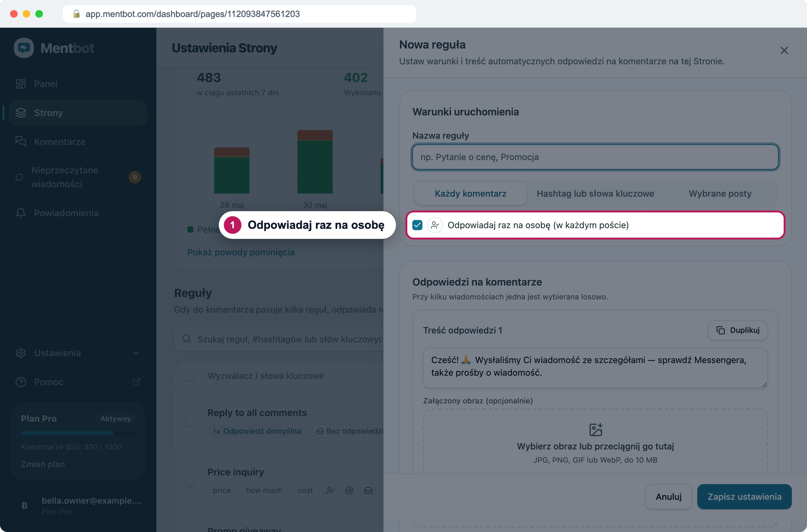This screenshot has height=532, width=807.
Task: Click the add image upload icon
Action: [x=595, y=430]
